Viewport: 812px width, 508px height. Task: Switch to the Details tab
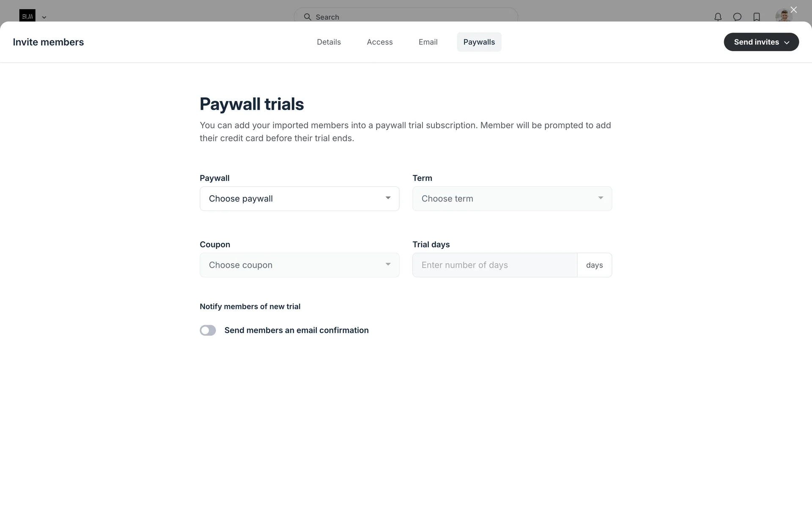click(329, 42)
